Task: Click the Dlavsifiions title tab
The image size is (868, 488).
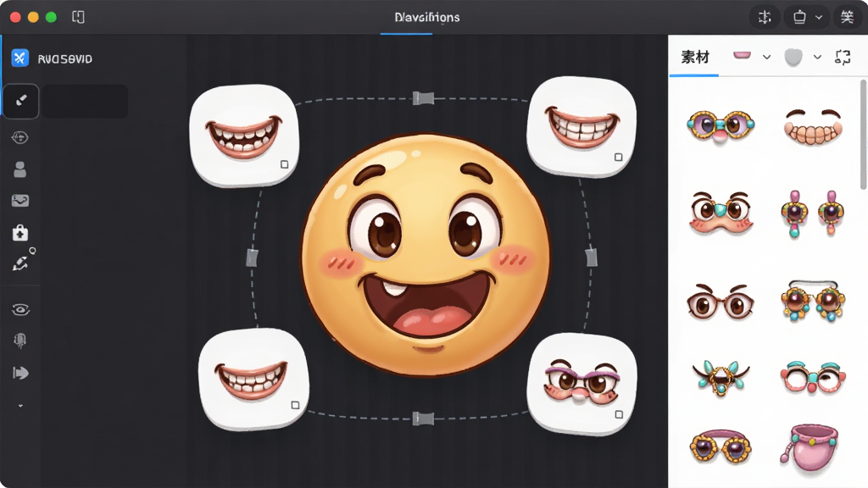Action: 427,18
